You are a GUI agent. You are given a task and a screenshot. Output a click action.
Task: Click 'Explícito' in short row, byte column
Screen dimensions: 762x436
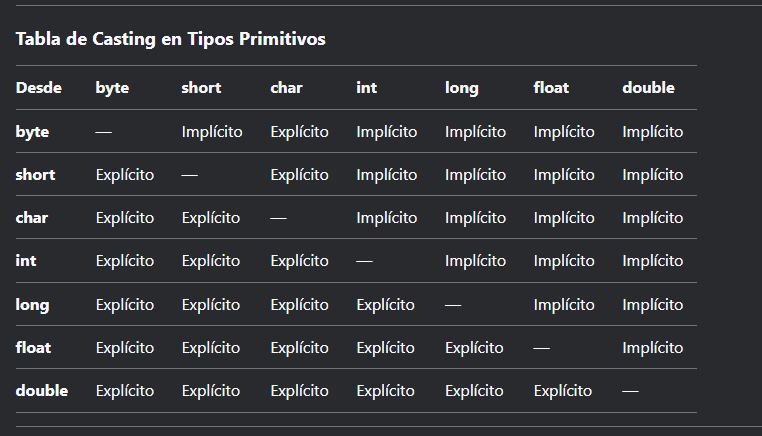click(x=125, y=175)
